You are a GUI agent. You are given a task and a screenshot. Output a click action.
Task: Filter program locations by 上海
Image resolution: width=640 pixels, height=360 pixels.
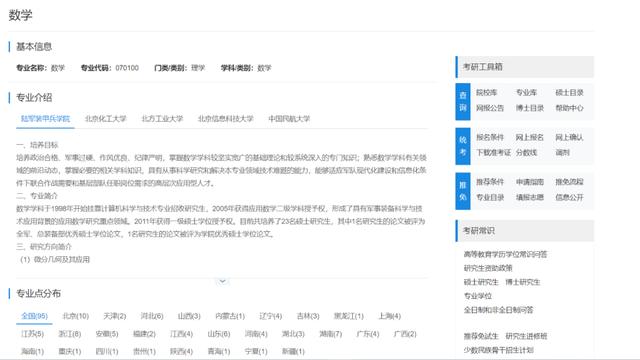(x=389, y=316)
